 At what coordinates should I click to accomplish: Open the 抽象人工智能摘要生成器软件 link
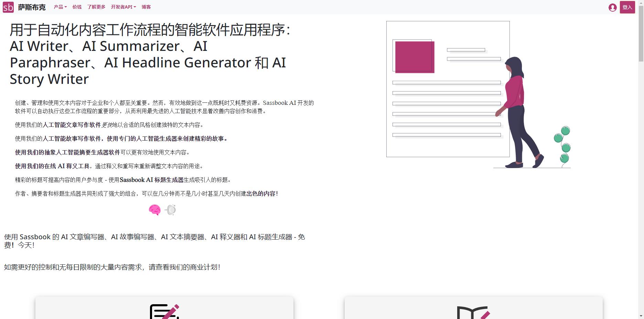point(82,152)
